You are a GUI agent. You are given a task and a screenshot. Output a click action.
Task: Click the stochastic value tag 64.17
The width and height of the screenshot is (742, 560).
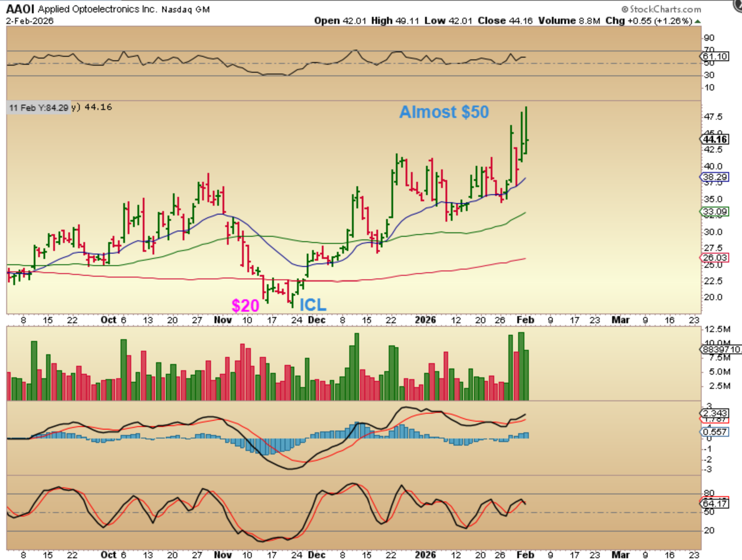coord(715,503)
